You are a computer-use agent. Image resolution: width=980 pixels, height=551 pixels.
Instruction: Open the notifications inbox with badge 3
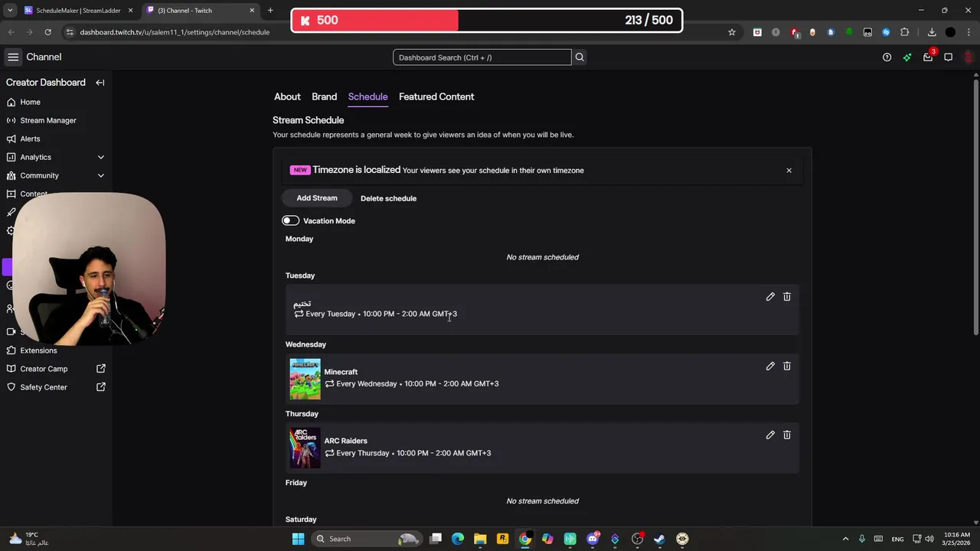tap(928, 57)
